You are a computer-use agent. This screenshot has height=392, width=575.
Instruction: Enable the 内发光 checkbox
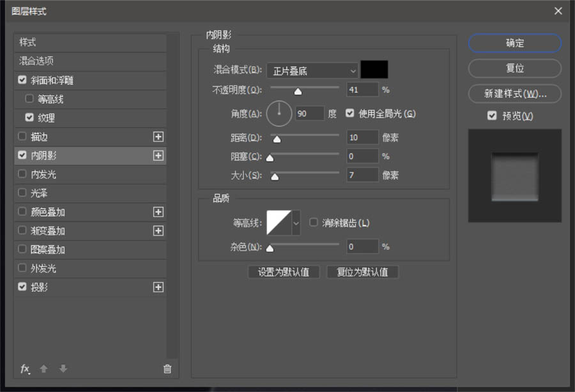point(22,174)
